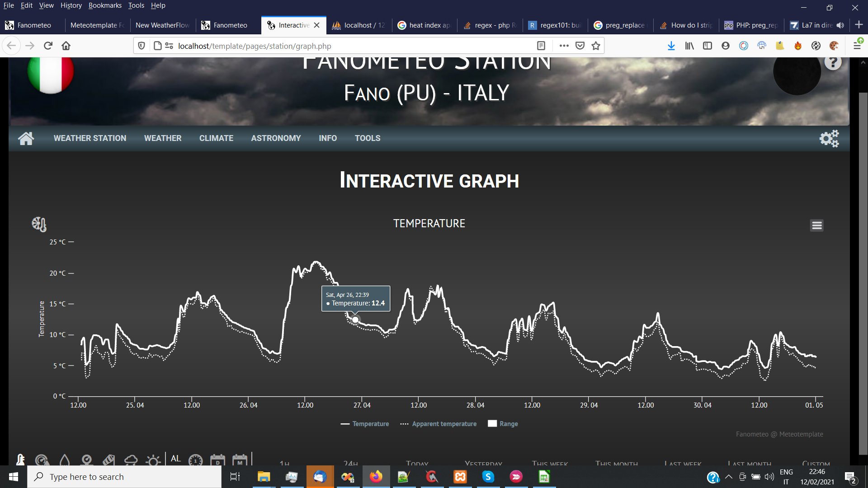Click the help question mark icon
868x488 pixels.
click(x=833, y=62)
